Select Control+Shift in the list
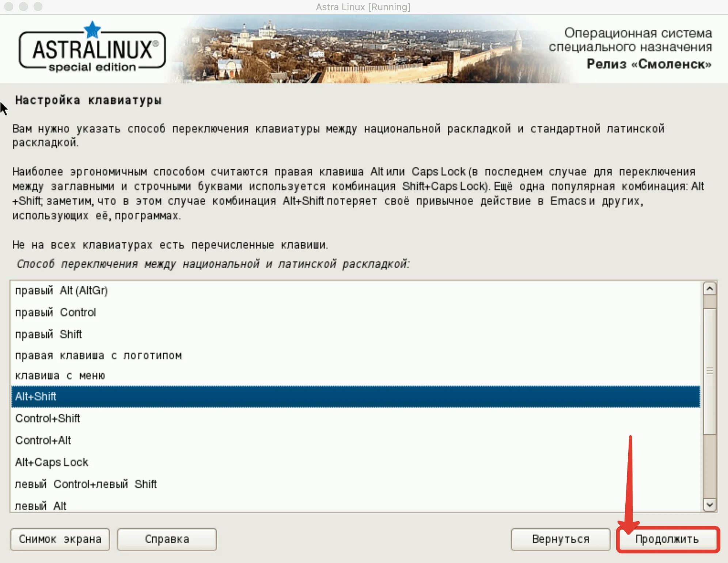 coord(355,418)
